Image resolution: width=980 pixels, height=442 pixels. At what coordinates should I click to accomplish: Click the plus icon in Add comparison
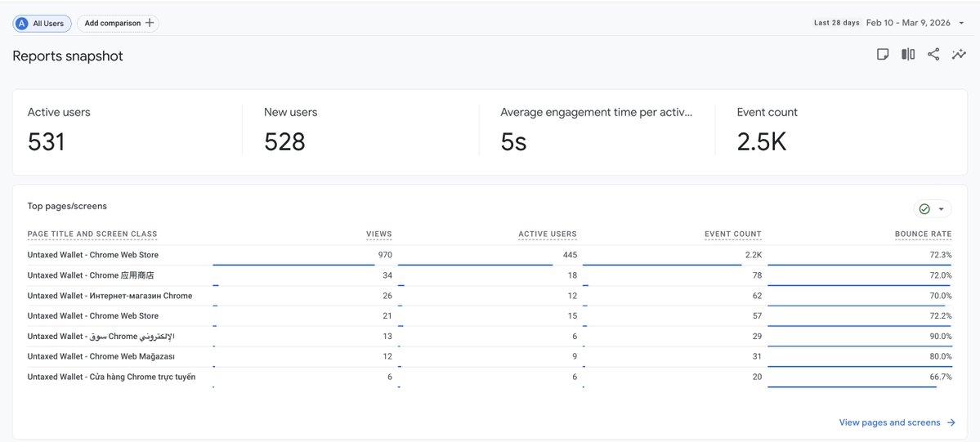[150, 23]
